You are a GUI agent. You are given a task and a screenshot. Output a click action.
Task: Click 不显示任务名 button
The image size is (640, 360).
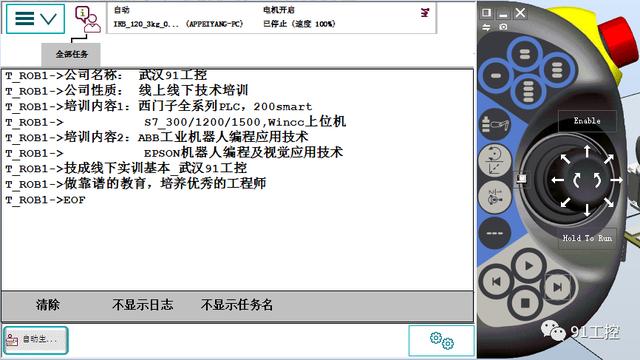click(237, 304)
